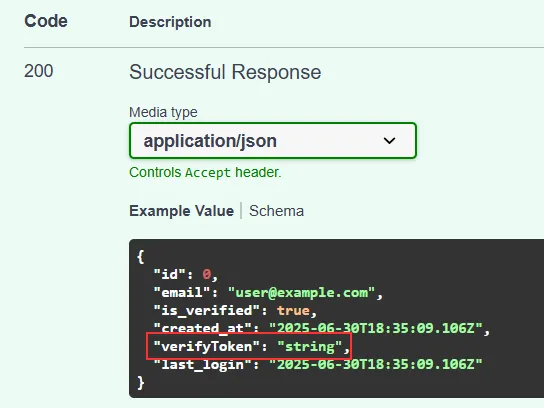
Task: Click the "verifyToken" line in example JSON
Action: (252, 346)
